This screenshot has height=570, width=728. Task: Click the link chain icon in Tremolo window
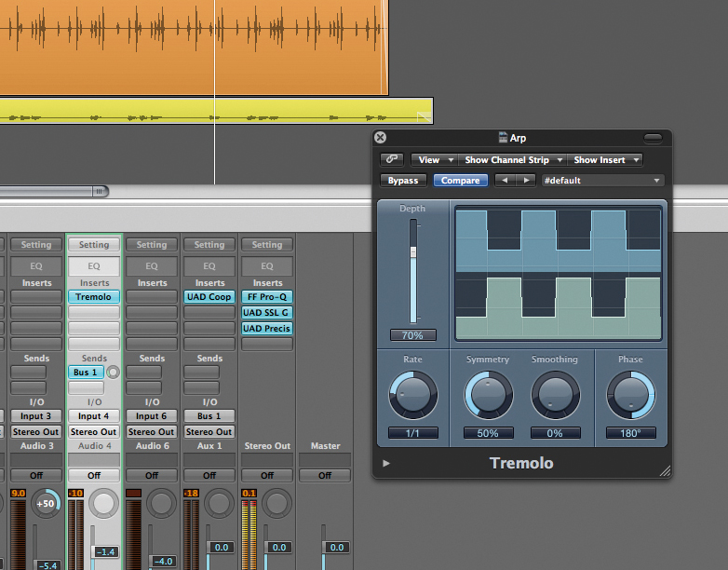pos(392,159)
